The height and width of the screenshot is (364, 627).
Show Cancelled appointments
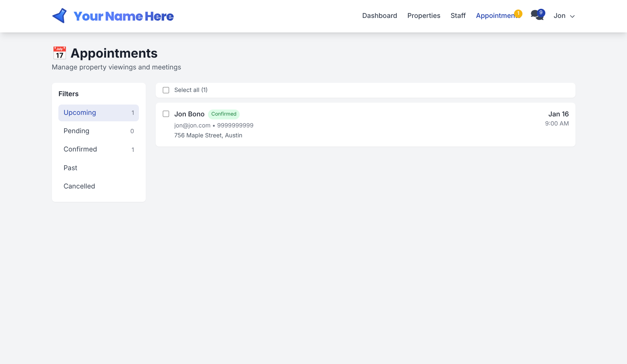coord(98,186)
